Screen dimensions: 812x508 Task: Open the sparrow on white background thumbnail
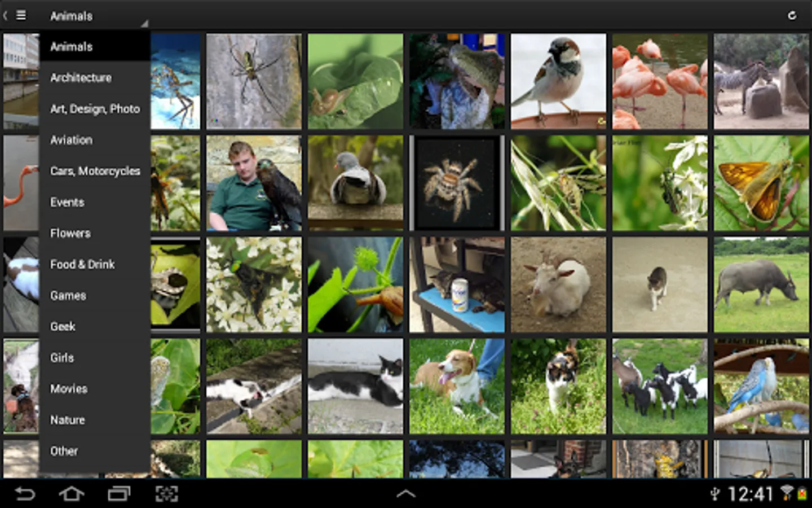[558, 81]
